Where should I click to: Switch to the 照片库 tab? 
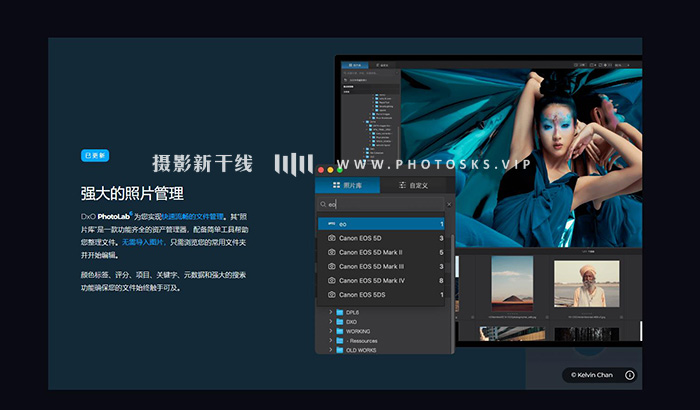coord(347,185)
